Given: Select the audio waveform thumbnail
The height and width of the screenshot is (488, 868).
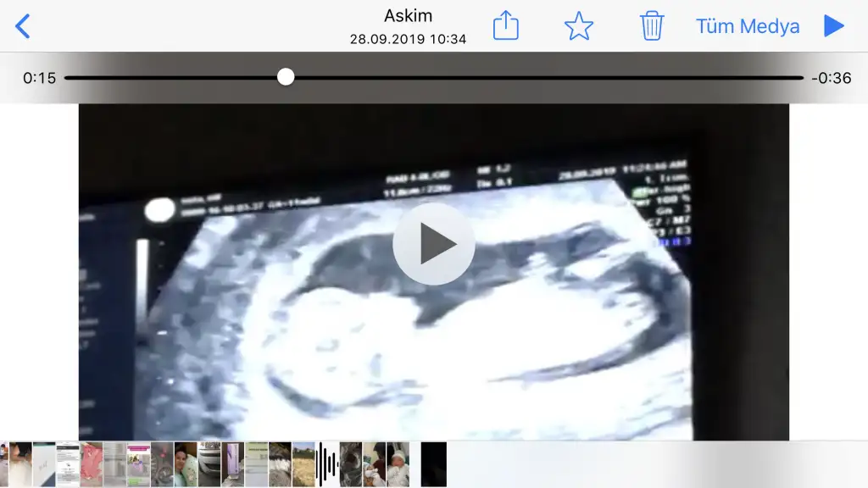Looking at the screenshot, I should (x=327, y=464).
